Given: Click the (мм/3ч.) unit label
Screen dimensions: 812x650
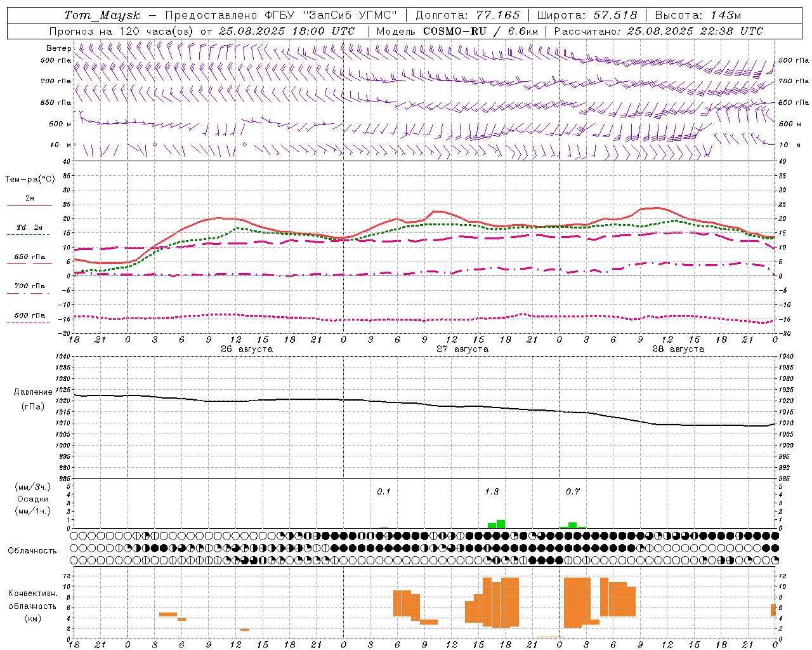Looking at the screenshot, I should pyautogui.click(x=33, y=487).
